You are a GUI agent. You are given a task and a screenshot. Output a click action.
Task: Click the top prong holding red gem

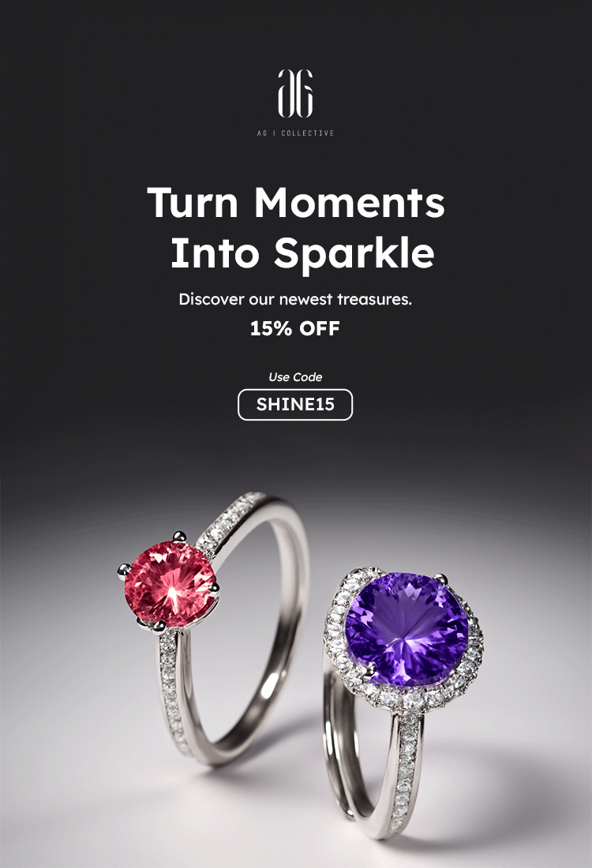(178, 536)
